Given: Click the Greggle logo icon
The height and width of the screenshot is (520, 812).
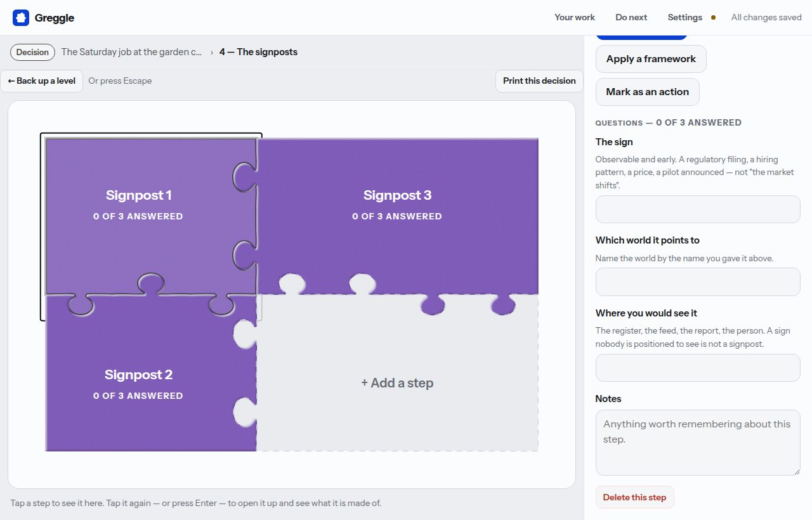Looking at the screenshot, I should (x=21, y=18).
